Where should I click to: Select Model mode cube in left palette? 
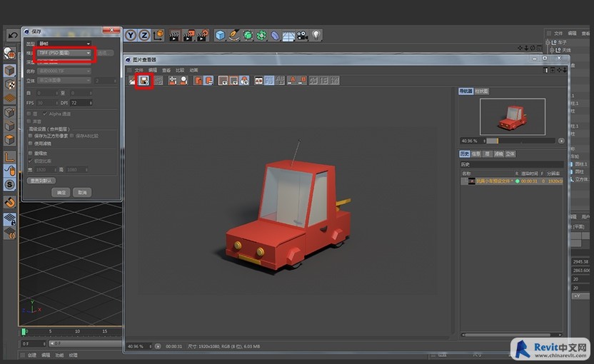click(10, 71)
